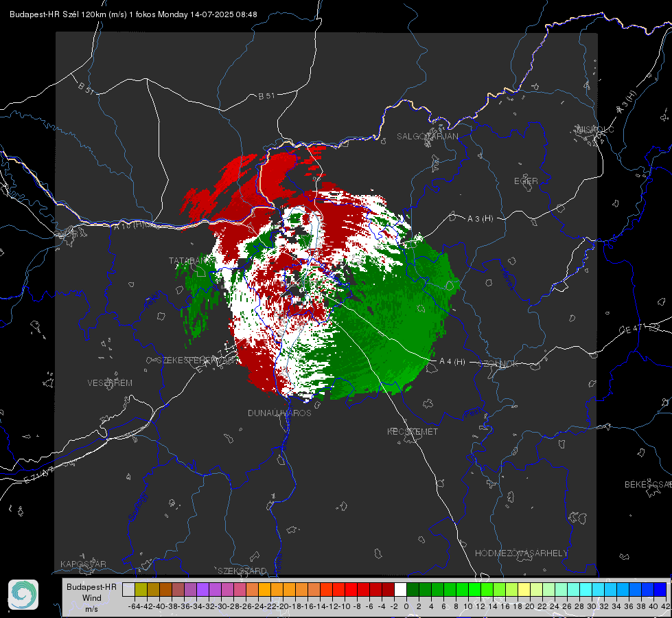This screenshot has height=618, width=672.
Task: Click the HÓDMEZŐVÁSÁRHELY city label
Action: coord(521,553)
